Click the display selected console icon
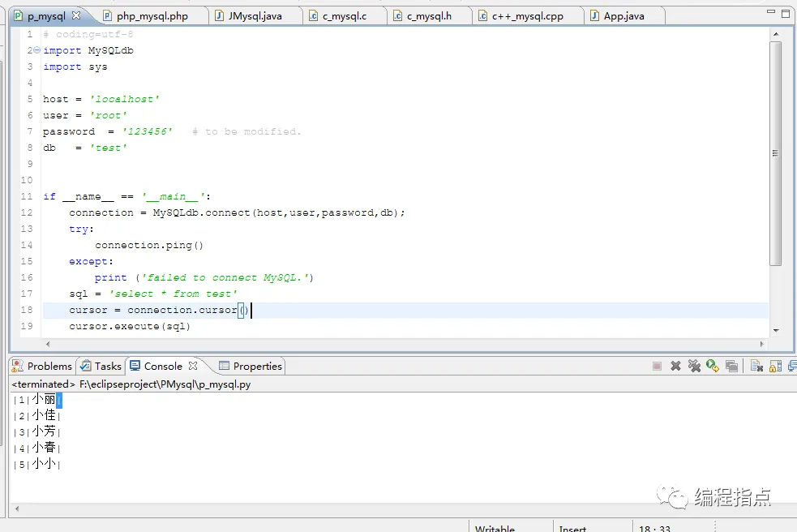The height and width of the screenshot is (532, 797). coord(792,367)
